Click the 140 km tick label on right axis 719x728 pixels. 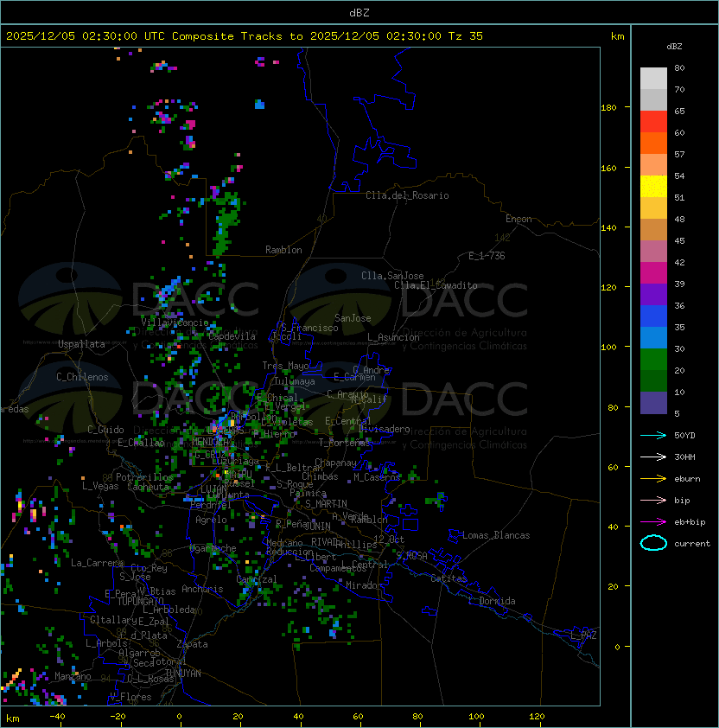608,227
